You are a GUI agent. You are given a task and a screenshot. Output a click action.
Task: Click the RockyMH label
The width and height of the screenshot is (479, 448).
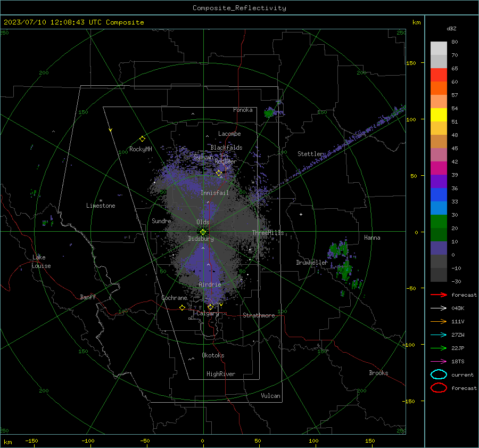point(141,149)
